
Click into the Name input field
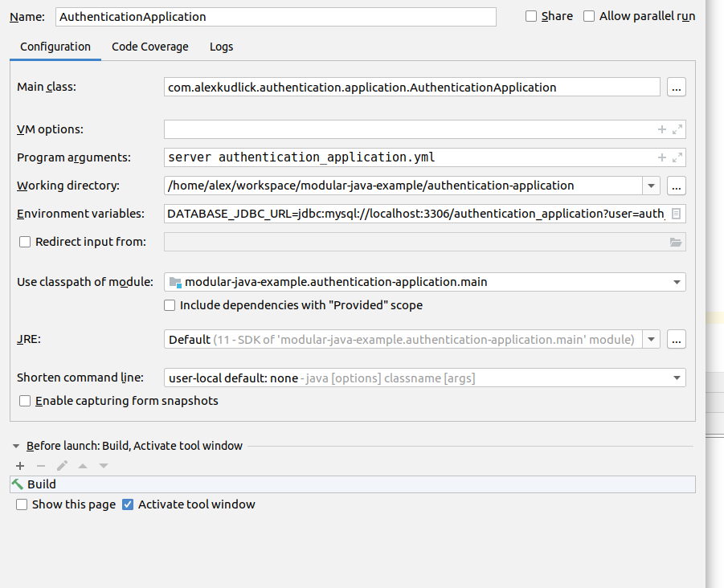click(x=276, y=17)
